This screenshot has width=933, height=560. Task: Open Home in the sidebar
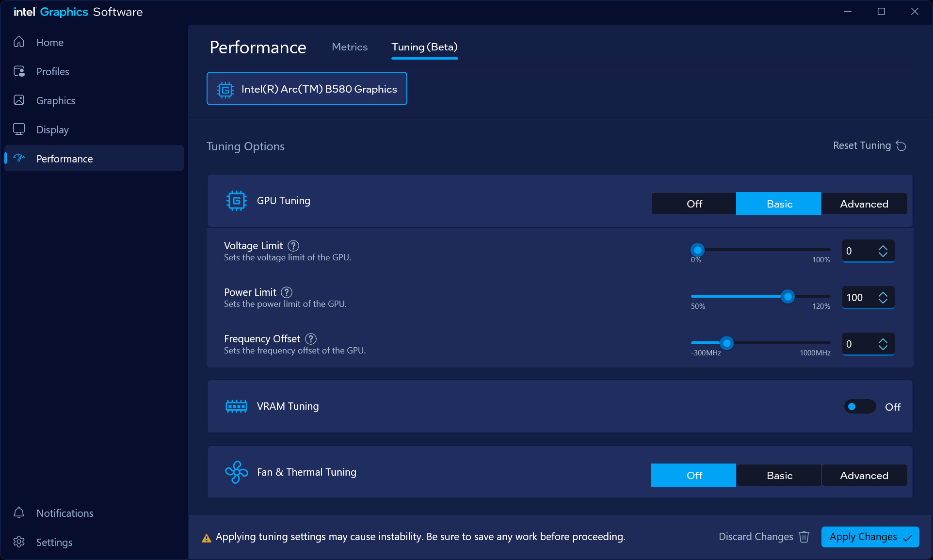point(94,42)
